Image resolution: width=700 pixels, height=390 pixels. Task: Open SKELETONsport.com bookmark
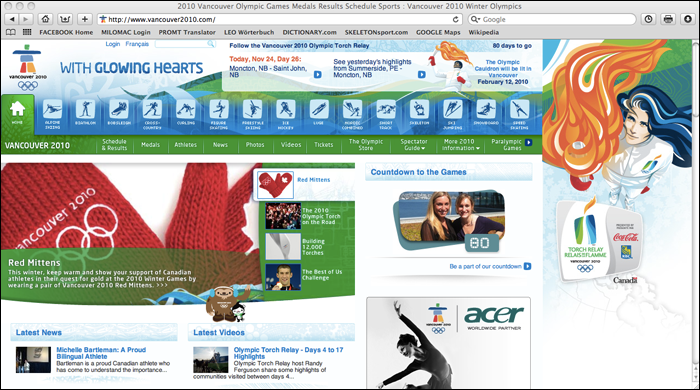376,32
